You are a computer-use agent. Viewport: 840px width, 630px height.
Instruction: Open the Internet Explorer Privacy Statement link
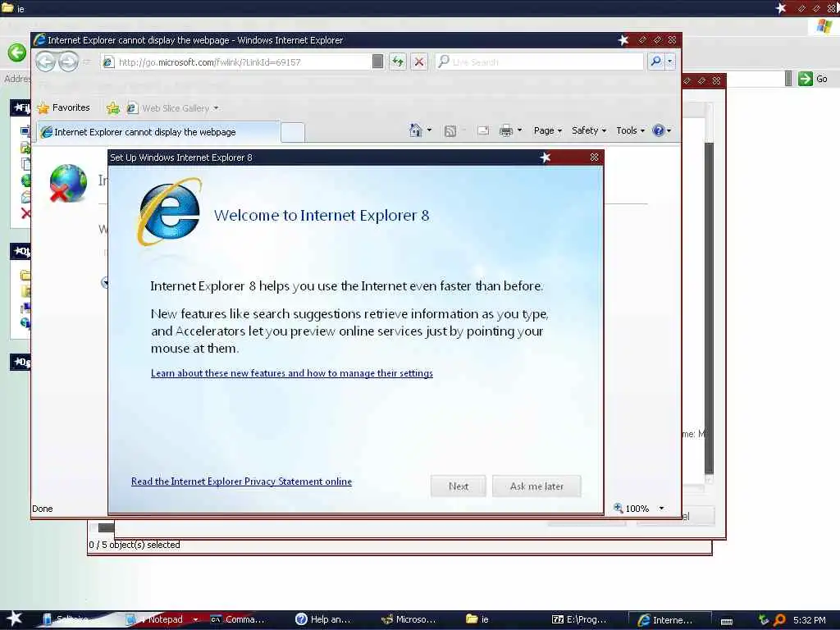click(x=242, y=481)
